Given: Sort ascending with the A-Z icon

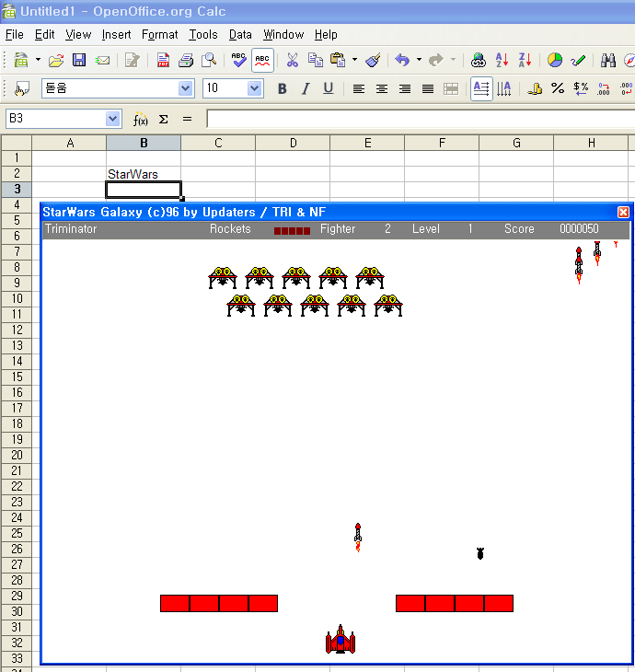Looking at the screenshot, I should coord(502,60).
